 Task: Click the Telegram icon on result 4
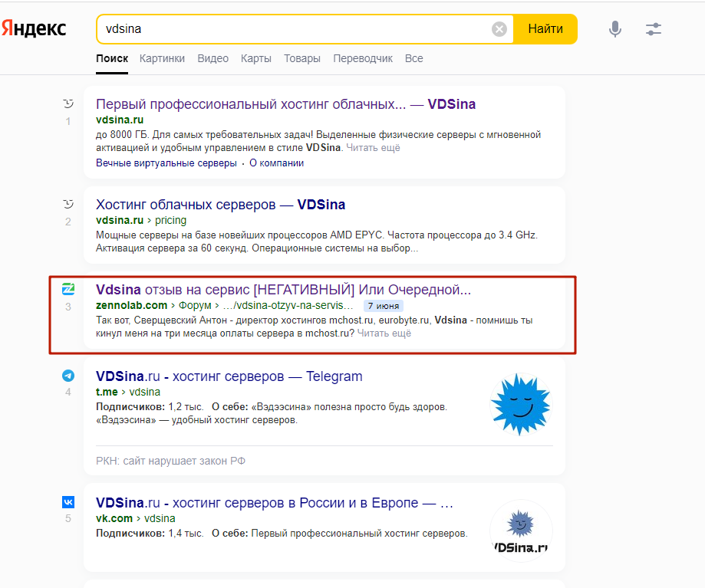(x=68, y=376)
